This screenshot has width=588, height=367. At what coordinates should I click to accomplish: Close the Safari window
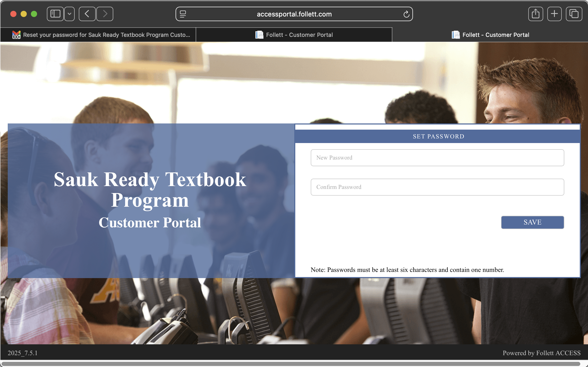13,14
